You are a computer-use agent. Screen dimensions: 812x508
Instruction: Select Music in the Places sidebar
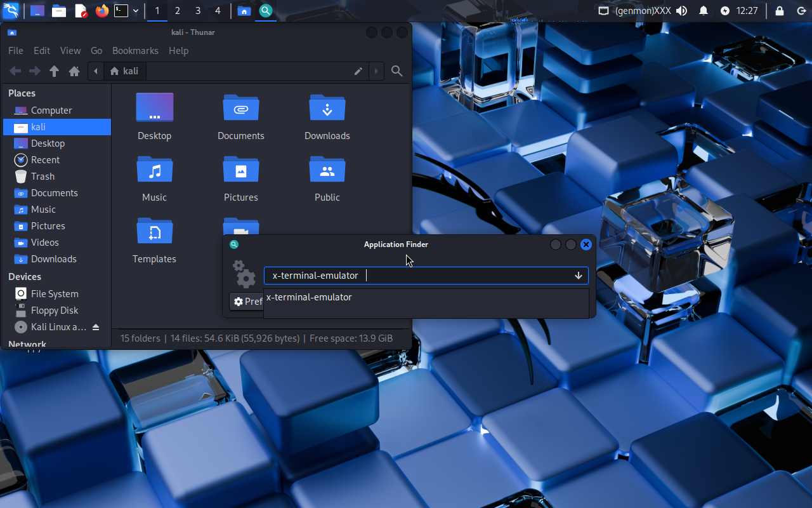[x=57, y=210]
